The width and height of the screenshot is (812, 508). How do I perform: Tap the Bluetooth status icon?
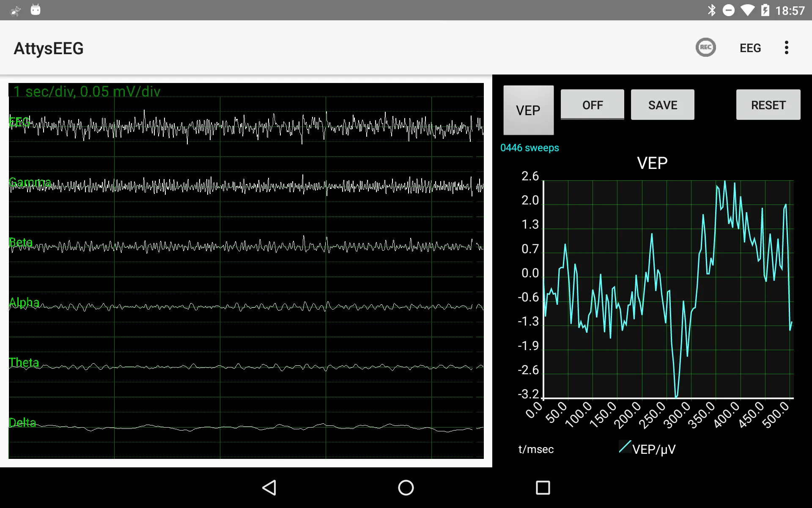point(712,10)
